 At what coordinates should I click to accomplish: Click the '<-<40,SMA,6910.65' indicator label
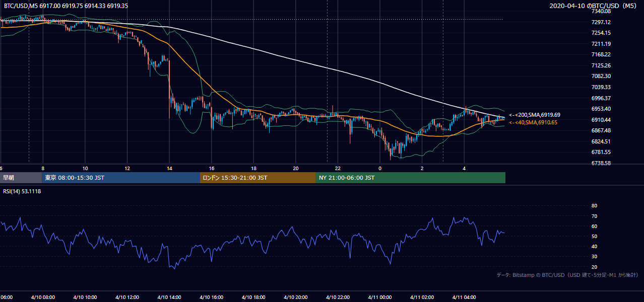[x=533, y=122]
